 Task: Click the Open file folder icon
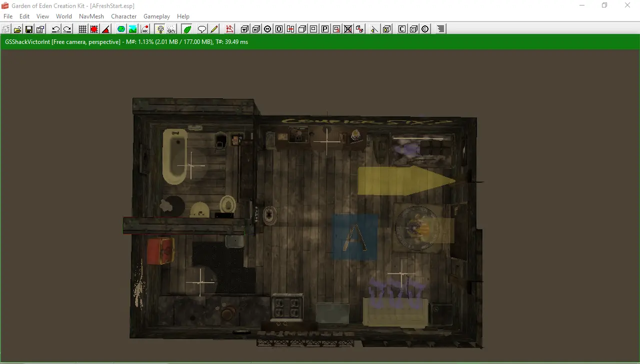click(x=17, y=29)
